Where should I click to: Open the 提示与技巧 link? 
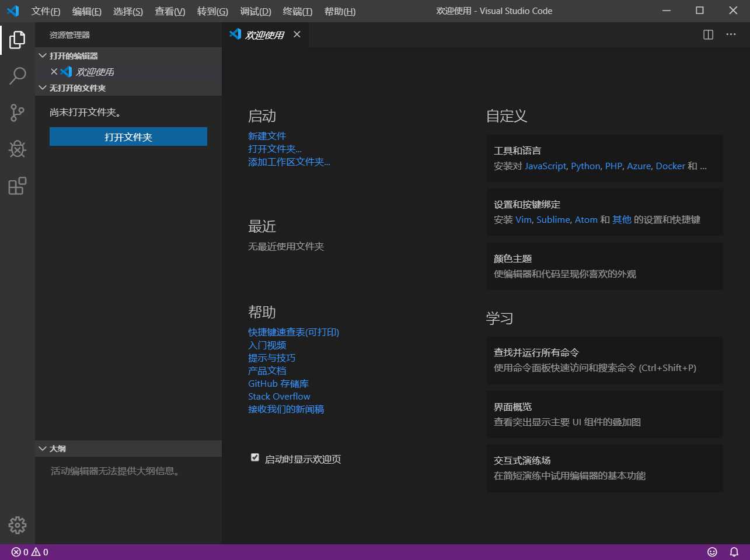click(271, 358)
